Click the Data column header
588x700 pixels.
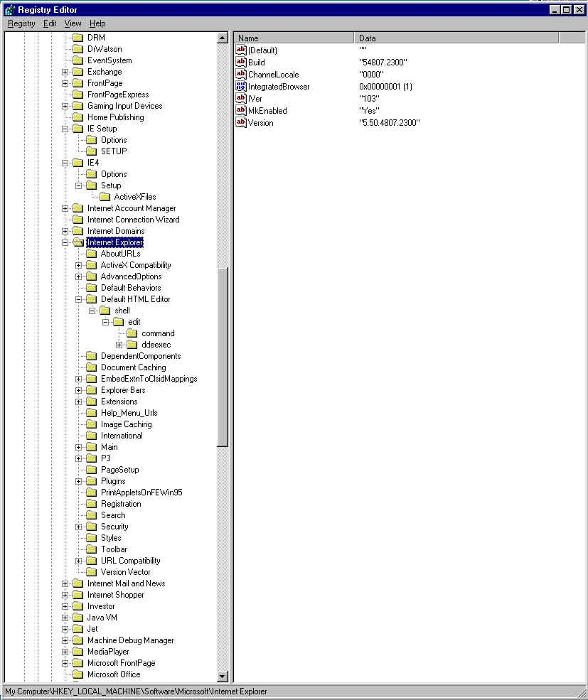[x=456, y=38]
